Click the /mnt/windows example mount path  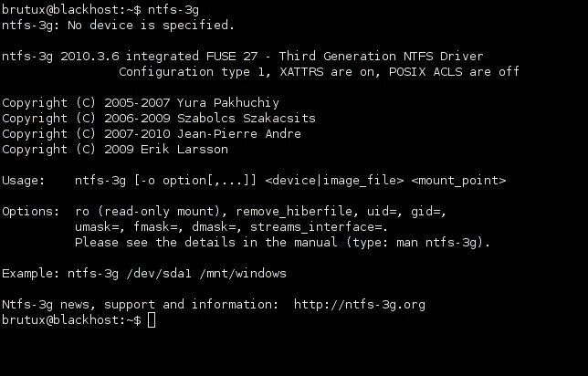[x=243, y=273]
